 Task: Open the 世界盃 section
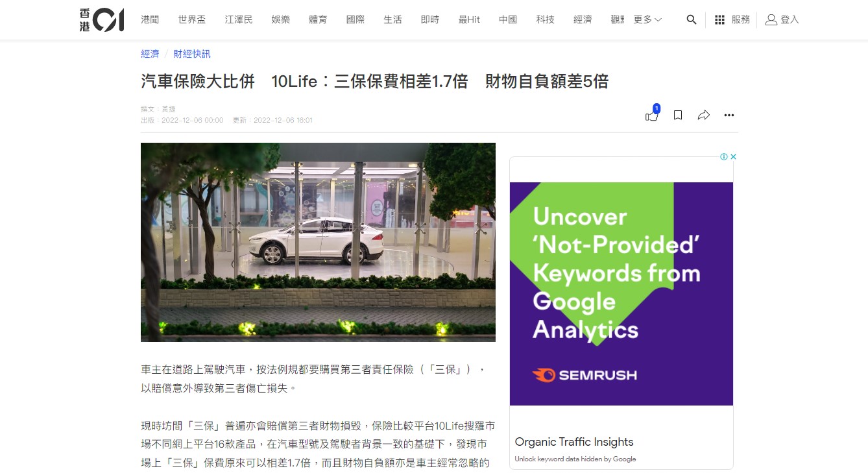click(192, 20)
